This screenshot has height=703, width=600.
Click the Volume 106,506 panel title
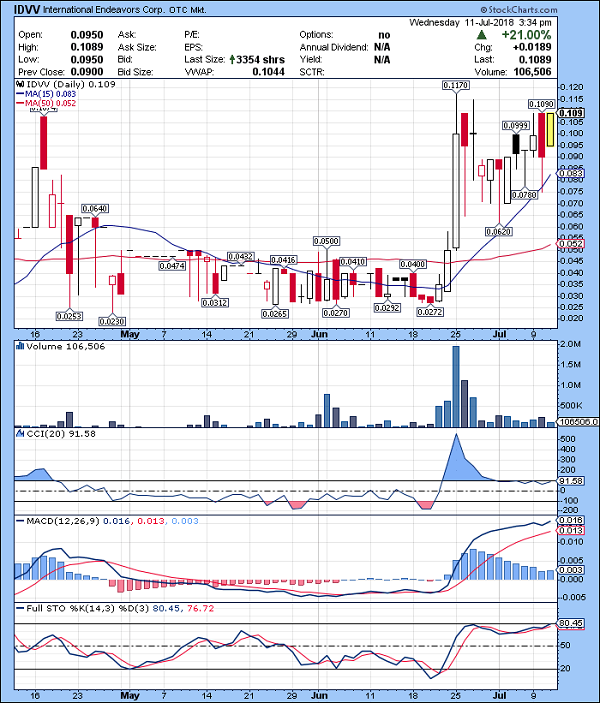tap(65, 347)
